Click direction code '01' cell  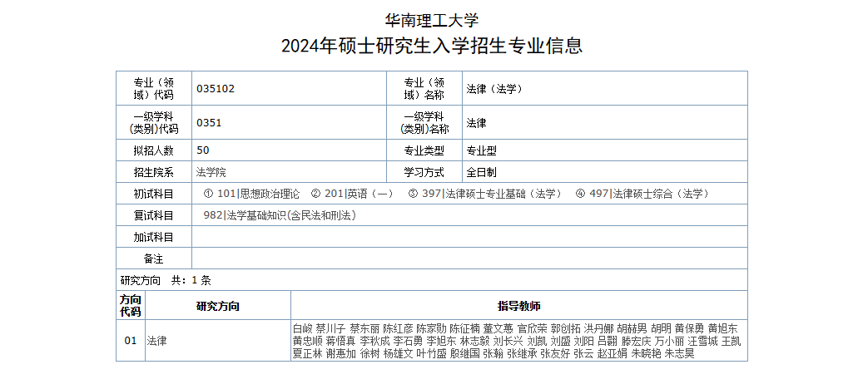point(131,341)
